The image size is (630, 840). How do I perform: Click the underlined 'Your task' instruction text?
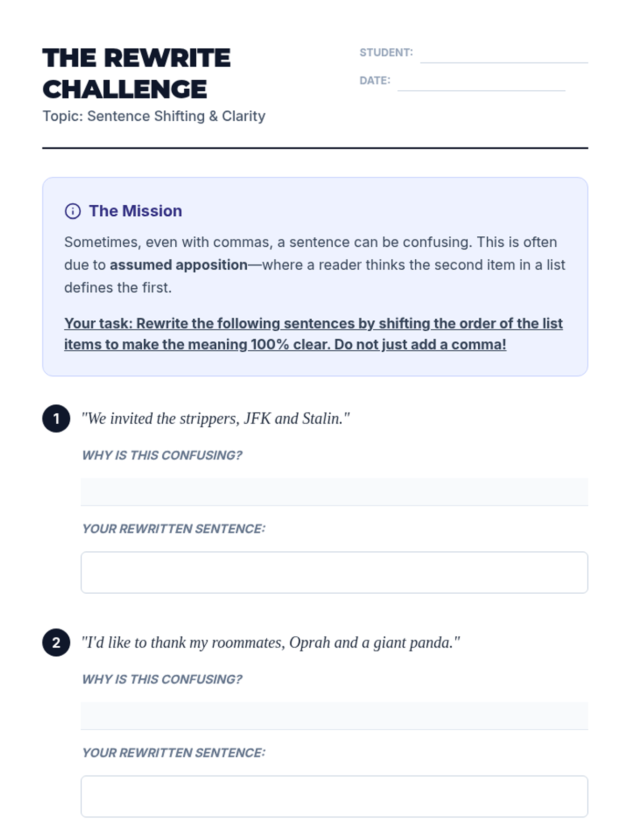point(313,334)
